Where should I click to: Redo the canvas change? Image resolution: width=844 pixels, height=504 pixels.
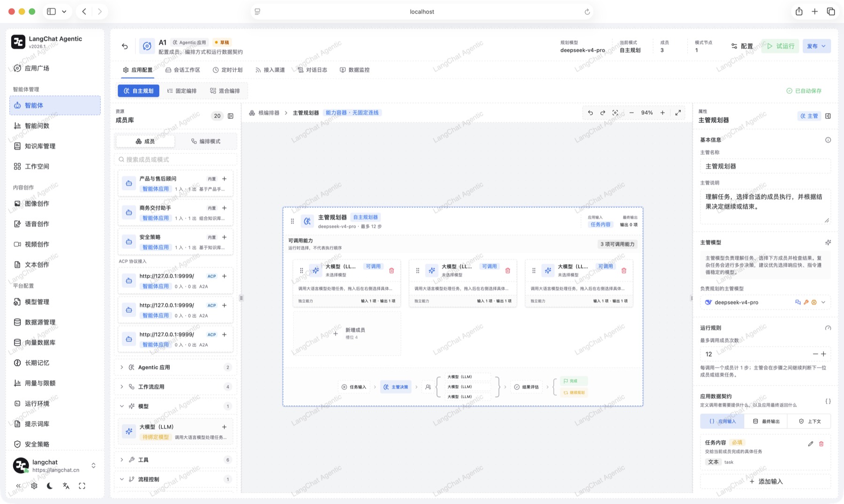tap(603, 113)
